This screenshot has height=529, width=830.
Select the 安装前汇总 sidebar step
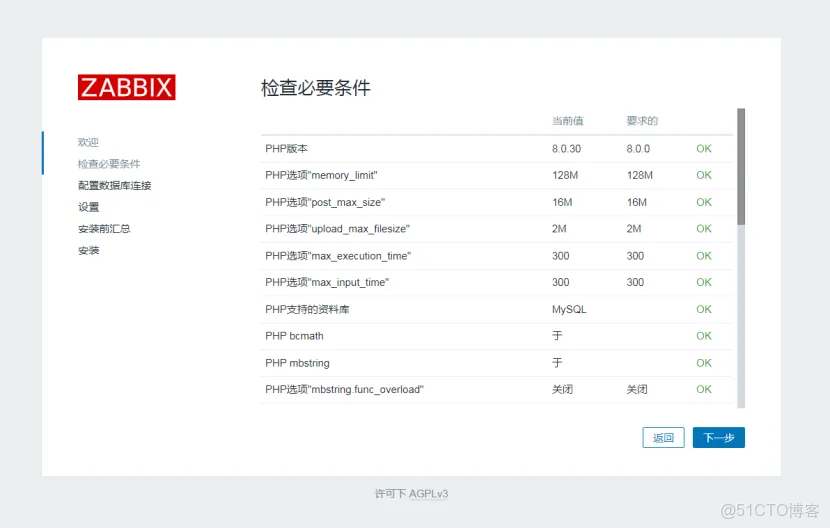click(104, 229)
